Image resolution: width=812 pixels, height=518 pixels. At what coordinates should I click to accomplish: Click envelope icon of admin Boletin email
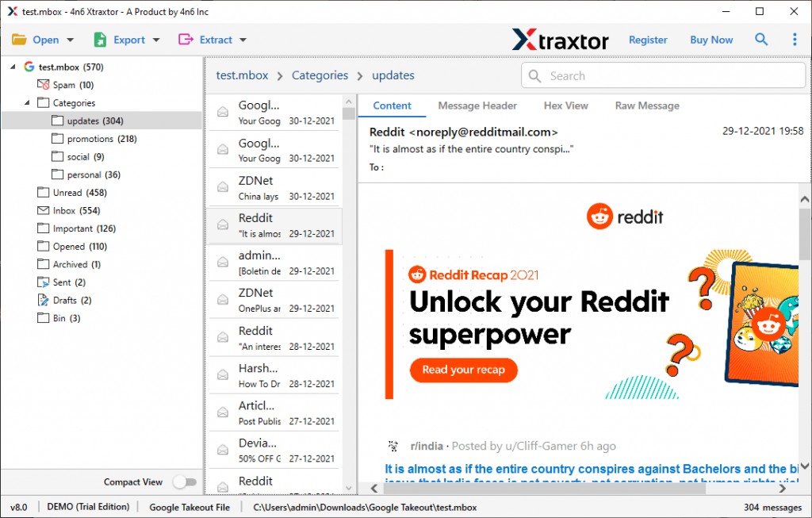(x=223, y=262)
